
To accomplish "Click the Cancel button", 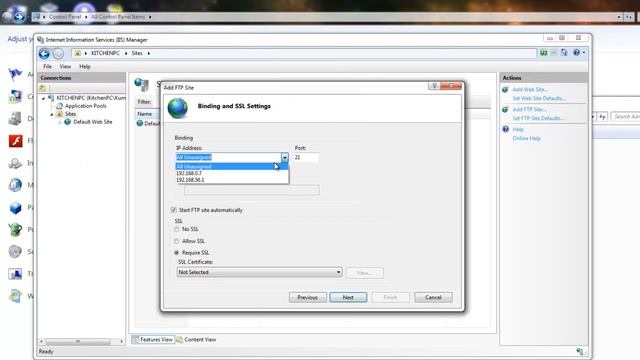I will 433,298.
